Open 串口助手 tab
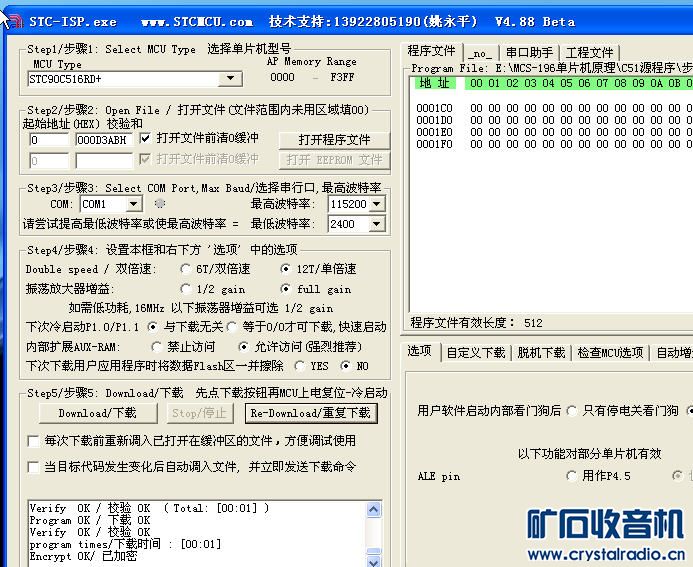This screenshot has width=693, height=567. tap(529, 53)
